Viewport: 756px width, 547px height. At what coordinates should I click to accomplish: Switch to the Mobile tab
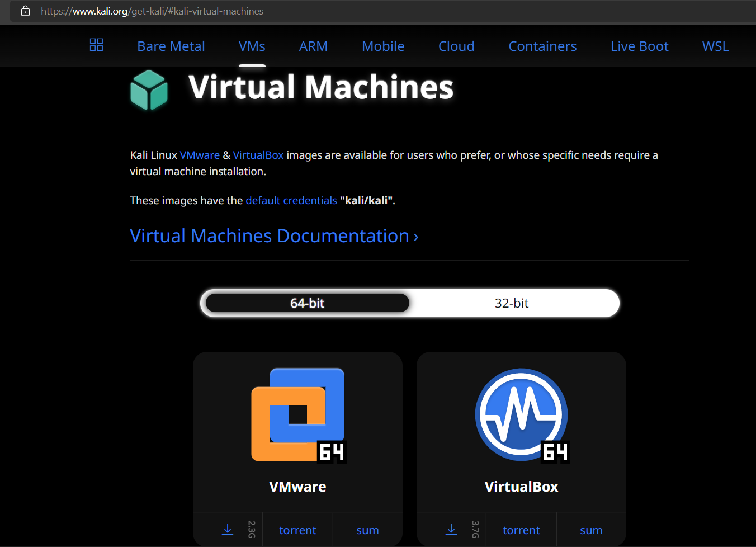(383, 46)
